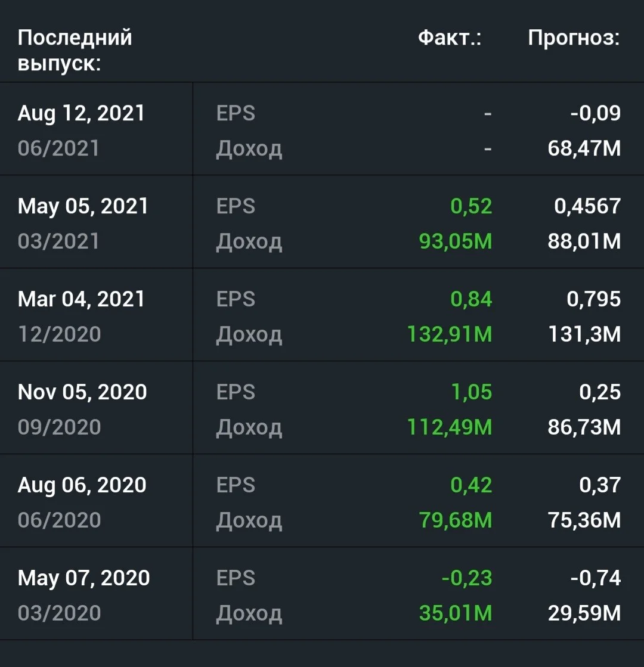
Task: Select the Aug 12, 2021 release date
Action: [81, 114]
